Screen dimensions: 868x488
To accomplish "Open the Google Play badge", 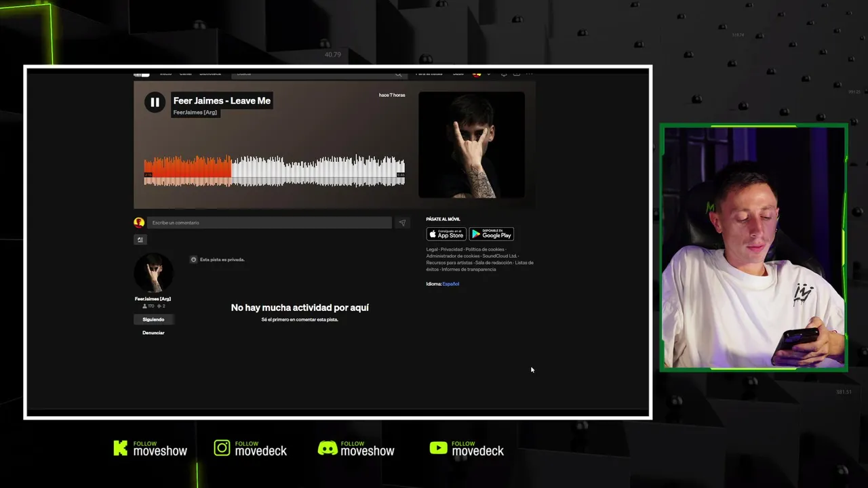I will pyautogui.click(x=492, y=234).
